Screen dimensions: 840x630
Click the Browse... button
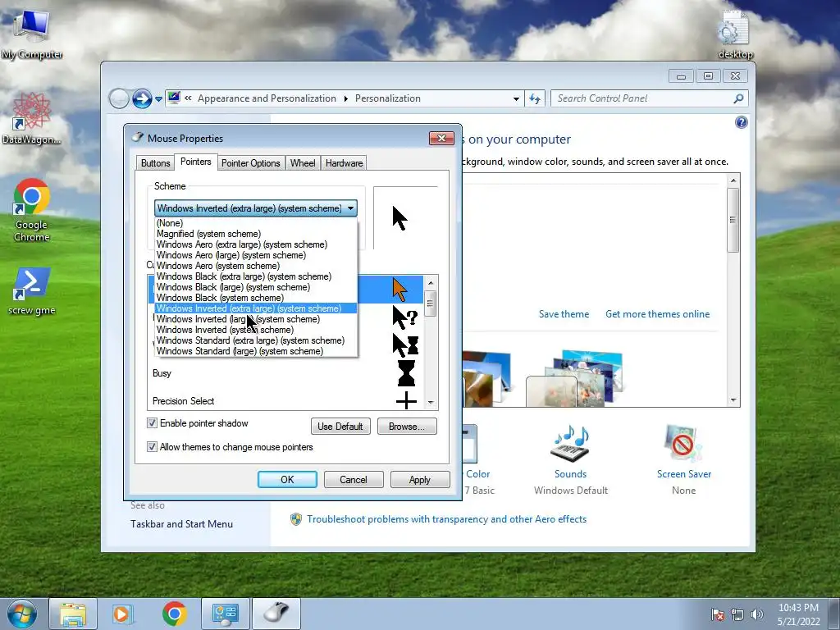click(407, 427)
